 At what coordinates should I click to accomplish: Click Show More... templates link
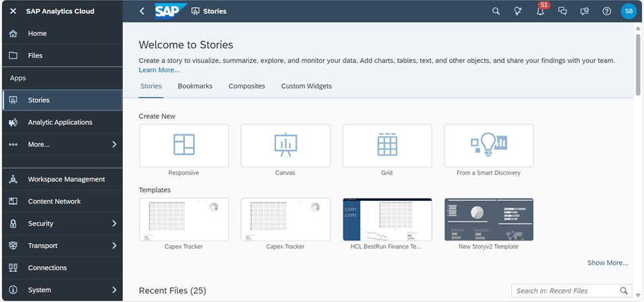608,263
